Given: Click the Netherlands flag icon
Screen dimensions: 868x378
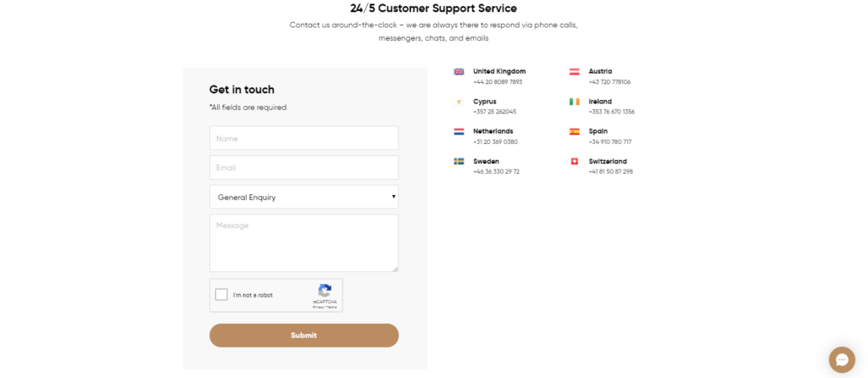Looking at the screenshot, I should point(459,131).
